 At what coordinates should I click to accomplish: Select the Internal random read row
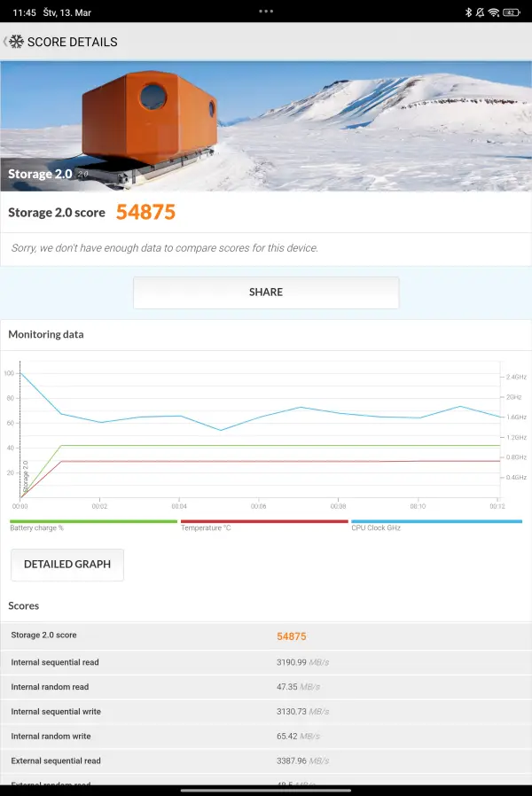click(x=266, y=687)
